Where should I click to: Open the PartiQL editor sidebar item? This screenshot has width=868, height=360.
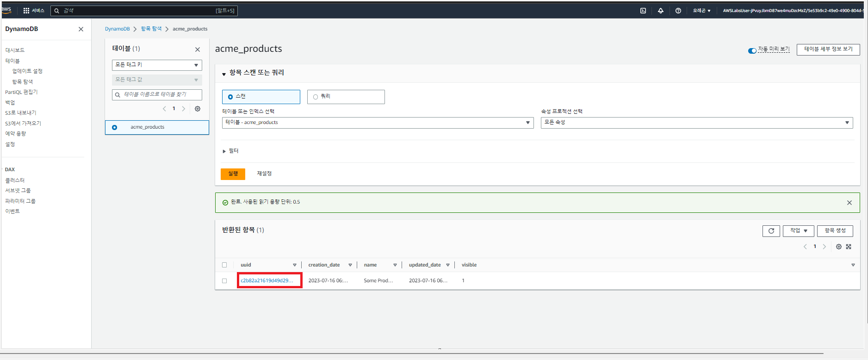click(21, 92)
